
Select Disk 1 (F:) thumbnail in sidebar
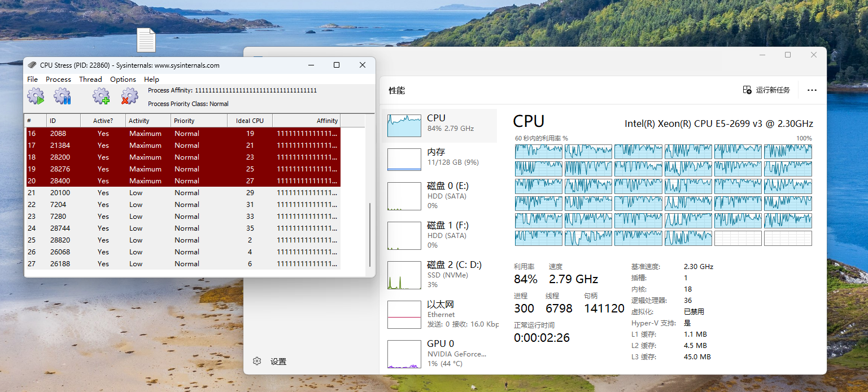[x=404, y=236]
